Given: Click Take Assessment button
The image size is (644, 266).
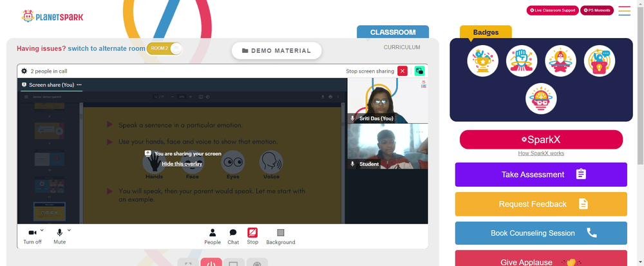Looking at the screenshot, I should [x=541, y=175].
